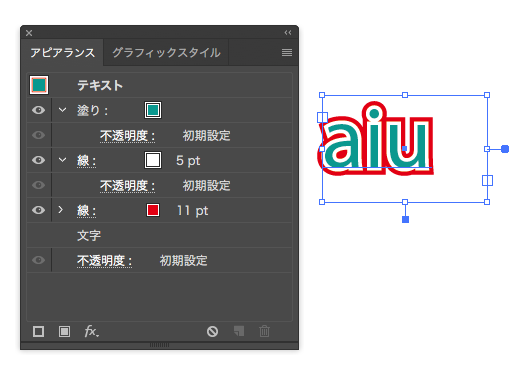Collapse the panel with the double-arrow icon
525x372 pixels.
(288, 32)
